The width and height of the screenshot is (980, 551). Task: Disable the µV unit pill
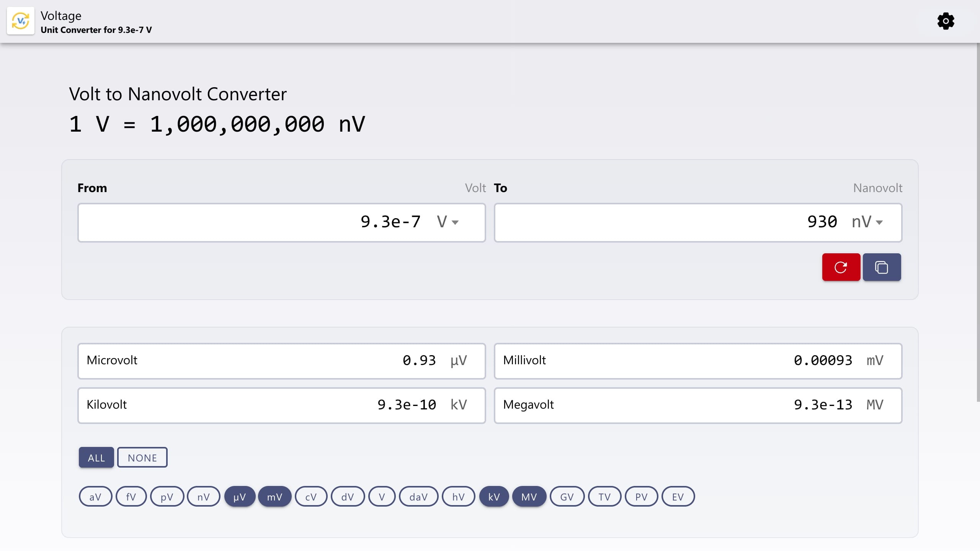(240, 496)
